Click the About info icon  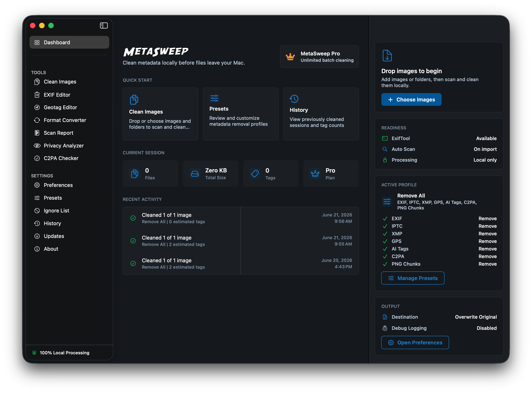[37, 249]
